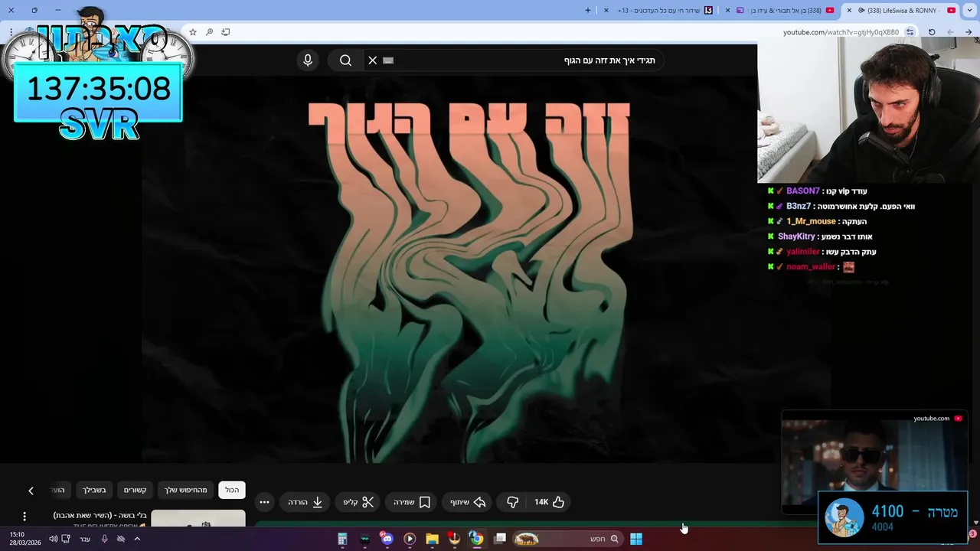Viewport: 980px width, 551px height.
Task: Click the YouTube search magnifier button
Action: click(x=345, y=60)
